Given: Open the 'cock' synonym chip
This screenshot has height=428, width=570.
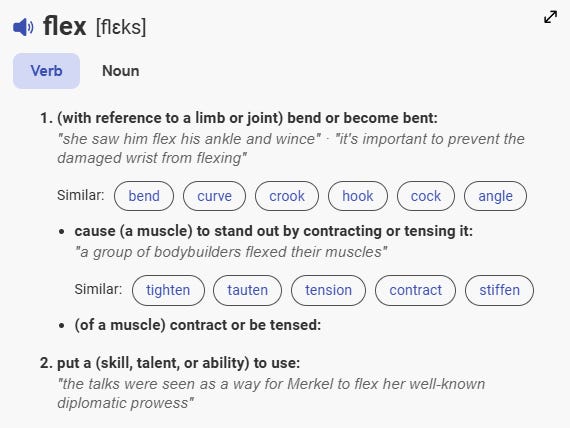Looking at the screenshot, I should [x=426, y=196].
